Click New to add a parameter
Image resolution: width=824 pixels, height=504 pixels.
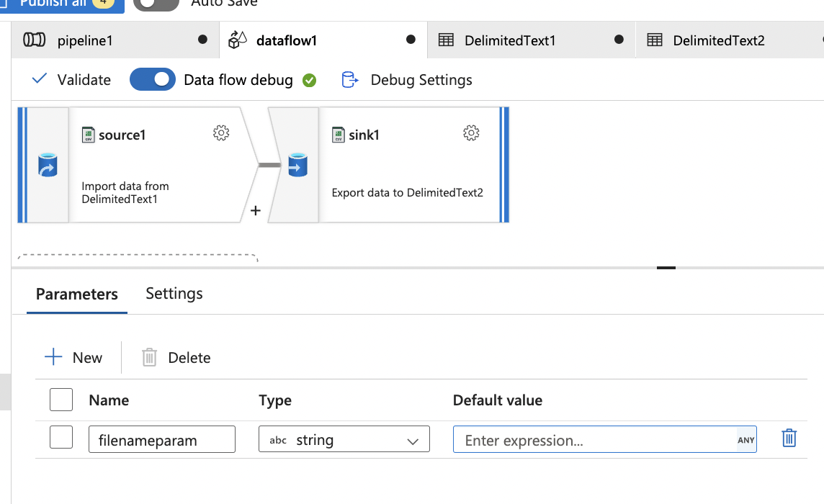(x=73, y=358)
